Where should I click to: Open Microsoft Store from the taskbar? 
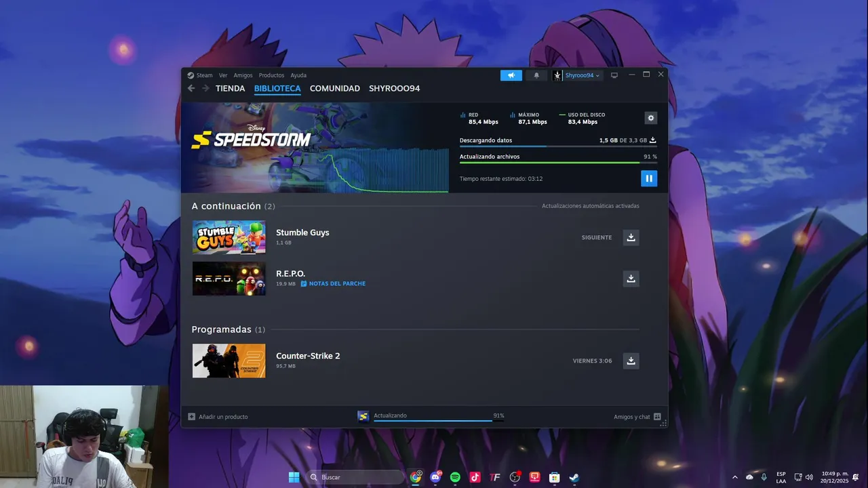(554, 477)
